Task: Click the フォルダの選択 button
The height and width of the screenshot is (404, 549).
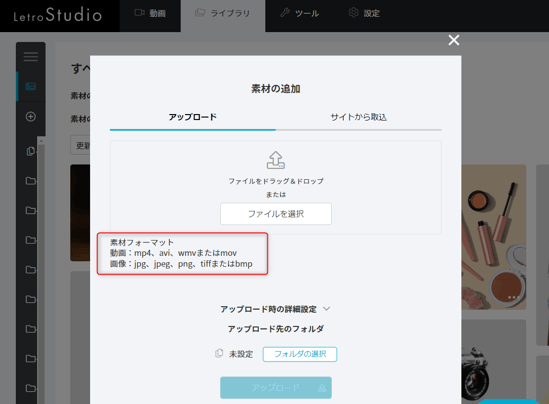Action: (x=300, y=354)
